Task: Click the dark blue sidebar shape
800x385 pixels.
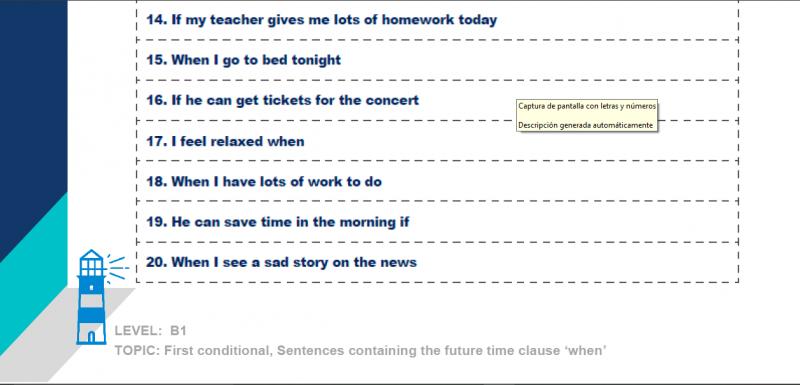Action: 31,102
